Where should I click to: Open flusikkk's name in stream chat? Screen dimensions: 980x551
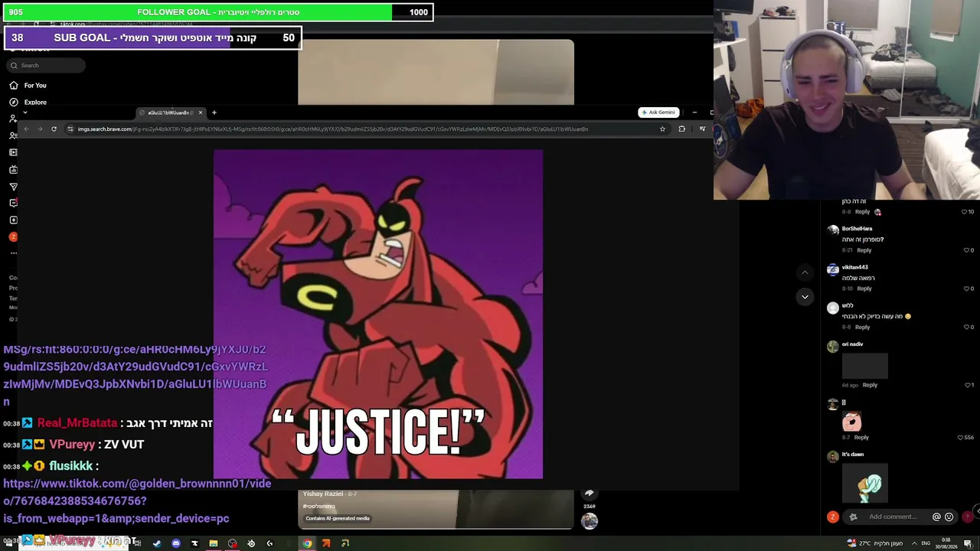point(71,466)
